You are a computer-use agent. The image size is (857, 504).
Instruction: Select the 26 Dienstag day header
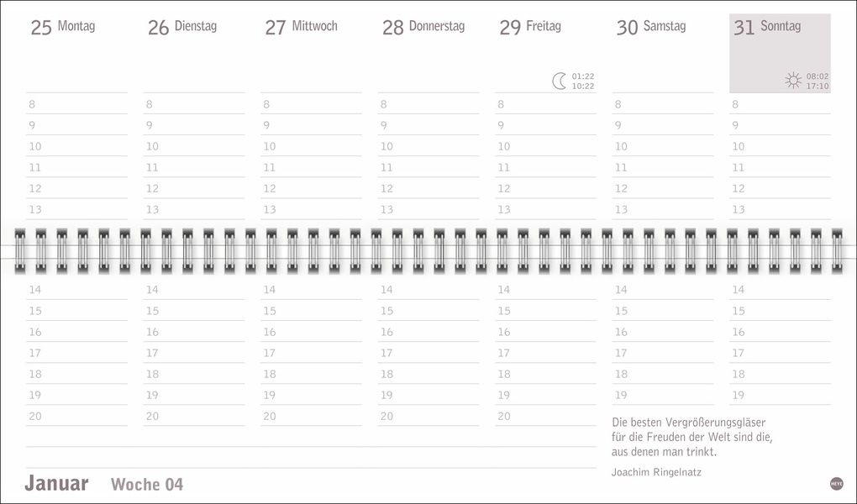(x=182, y=27)
